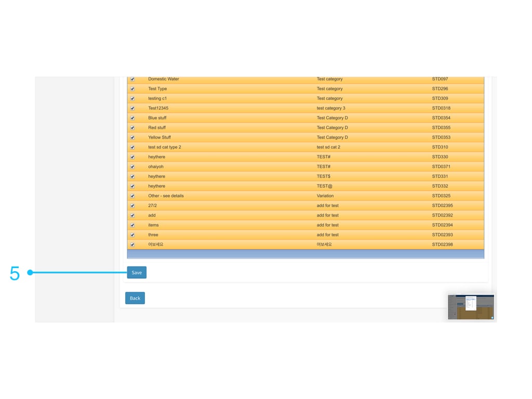Select the 'Domestic Water' name text
The width and height of the screenshot is (532, 399).
click(164, 79)
